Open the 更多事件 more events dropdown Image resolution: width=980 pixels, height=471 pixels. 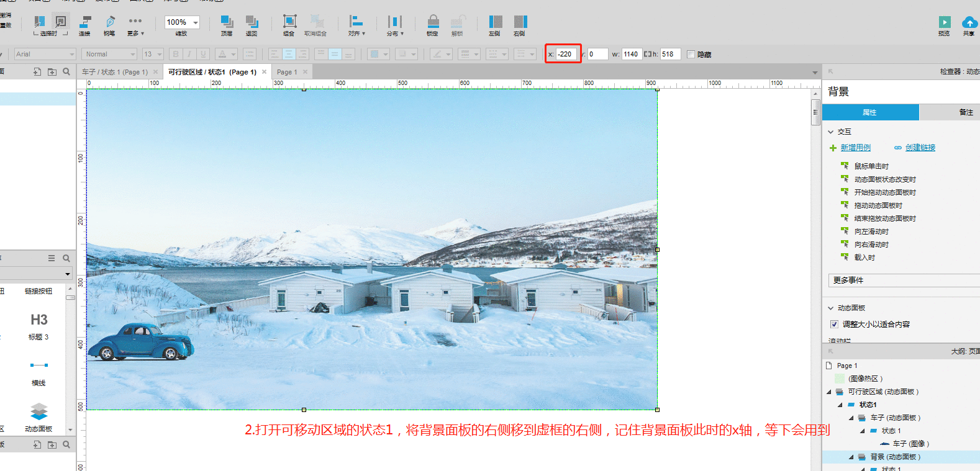(x=904, y=280)
